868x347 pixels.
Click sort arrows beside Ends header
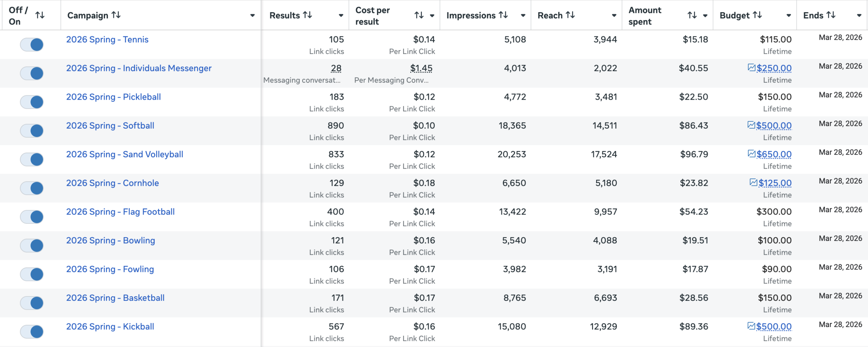[831, 15]
